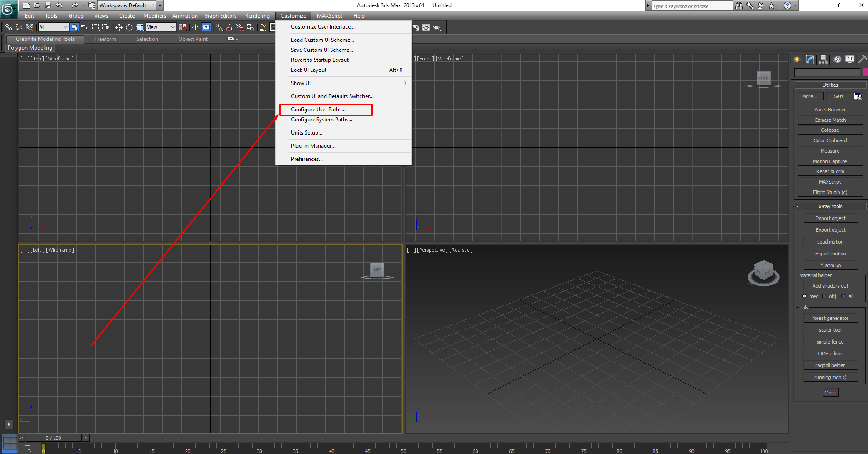The height and width of the screenshot is (454, 868).
Task: Click the Configure Button Sets icon
Action: coord(858,96)
